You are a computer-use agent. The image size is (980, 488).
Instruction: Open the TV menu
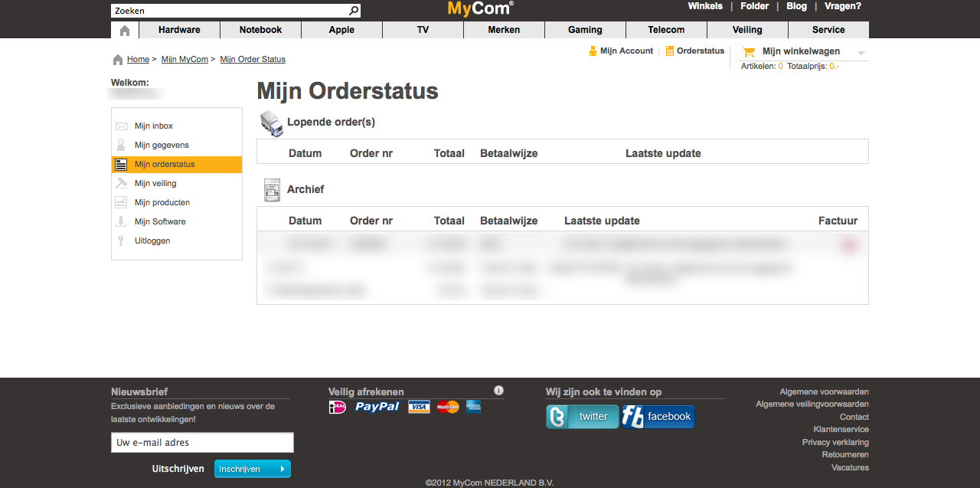(423, 30)
